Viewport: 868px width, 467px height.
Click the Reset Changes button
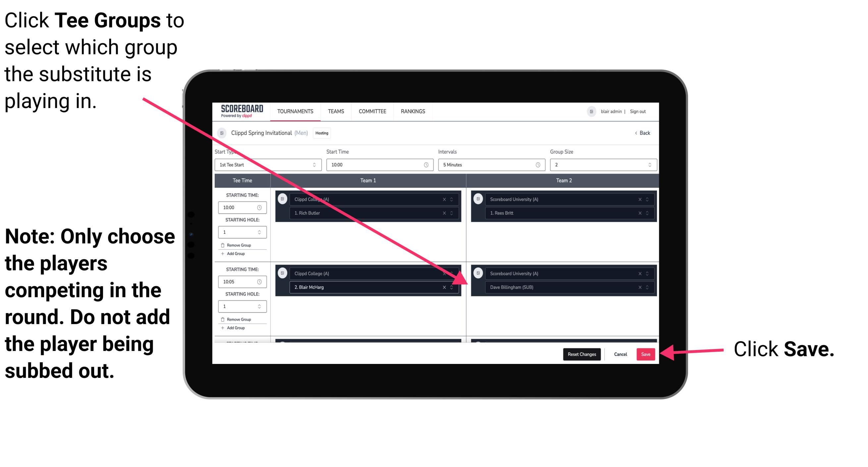point(580,354)
